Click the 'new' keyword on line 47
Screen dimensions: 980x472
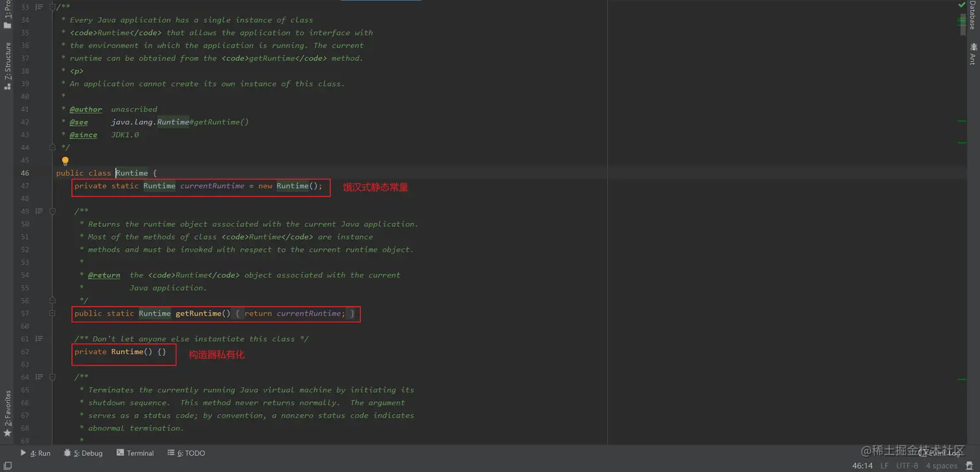click(265, 186)
